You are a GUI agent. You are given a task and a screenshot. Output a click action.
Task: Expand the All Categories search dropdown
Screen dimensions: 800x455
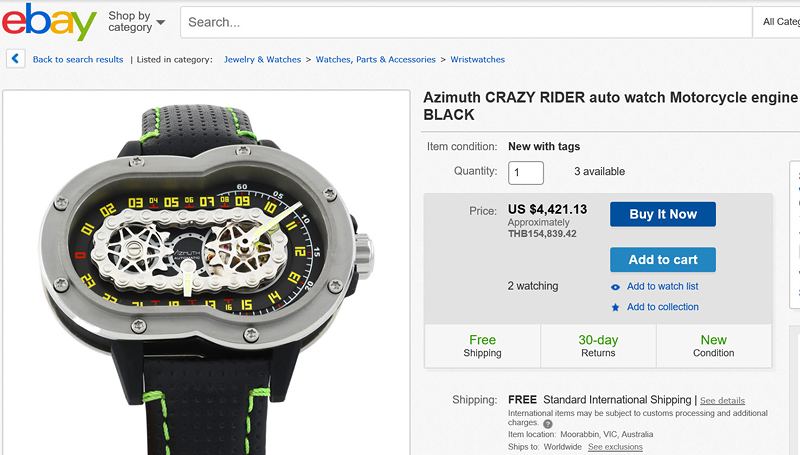click(780, 22)
